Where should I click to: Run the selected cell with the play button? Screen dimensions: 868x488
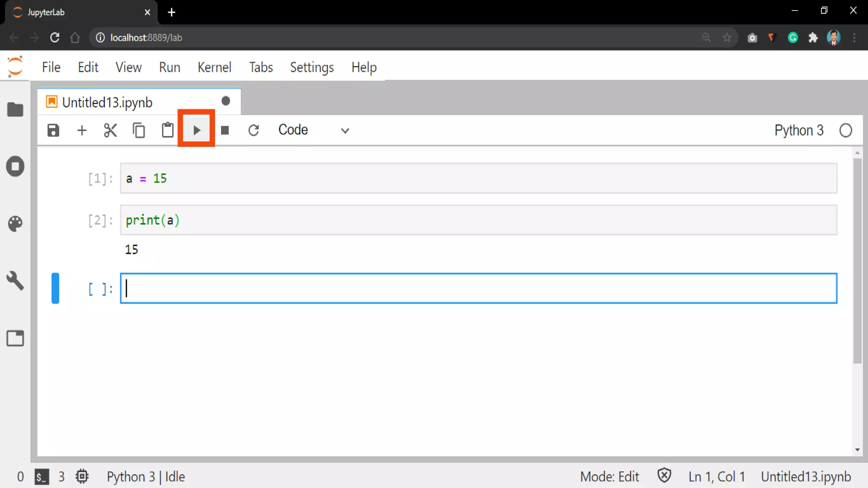pos(196,130)
